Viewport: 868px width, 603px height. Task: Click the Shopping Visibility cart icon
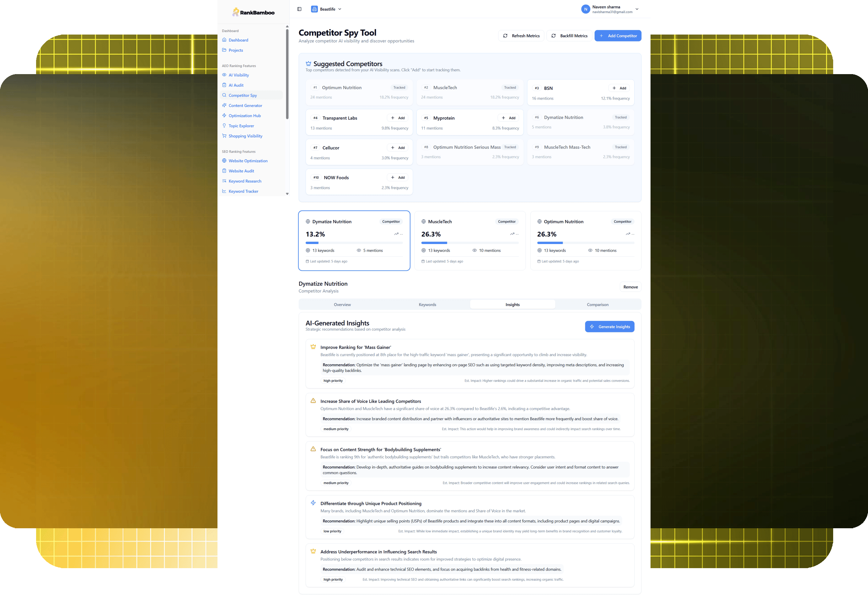pyautogui.click(x=224, y=136)
